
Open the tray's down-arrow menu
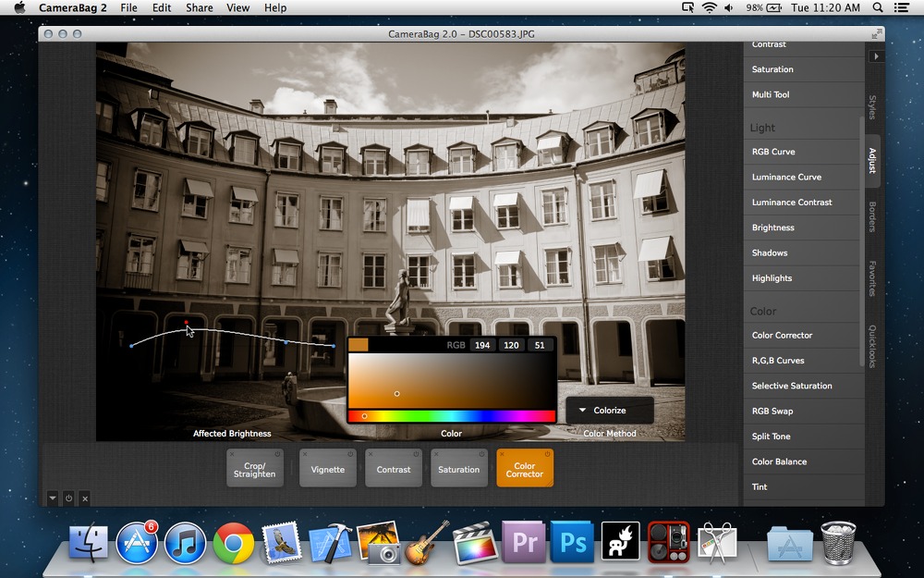coord(53,498)
